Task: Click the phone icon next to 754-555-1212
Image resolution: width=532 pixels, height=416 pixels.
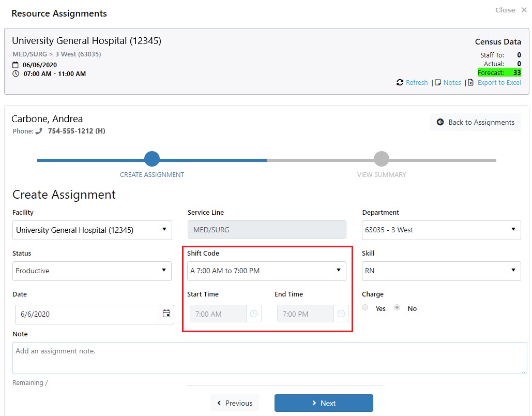Action: (x=39, y=131)
